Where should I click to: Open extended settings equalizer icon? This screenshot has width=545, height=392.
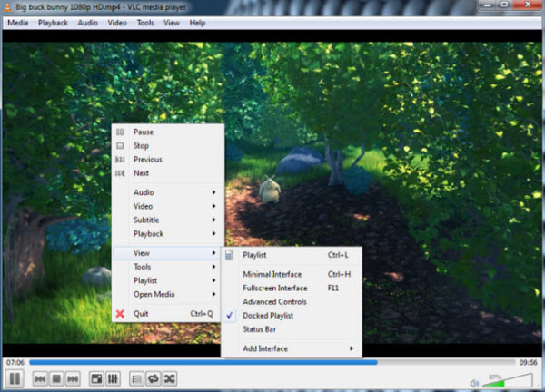click(112, 378)
